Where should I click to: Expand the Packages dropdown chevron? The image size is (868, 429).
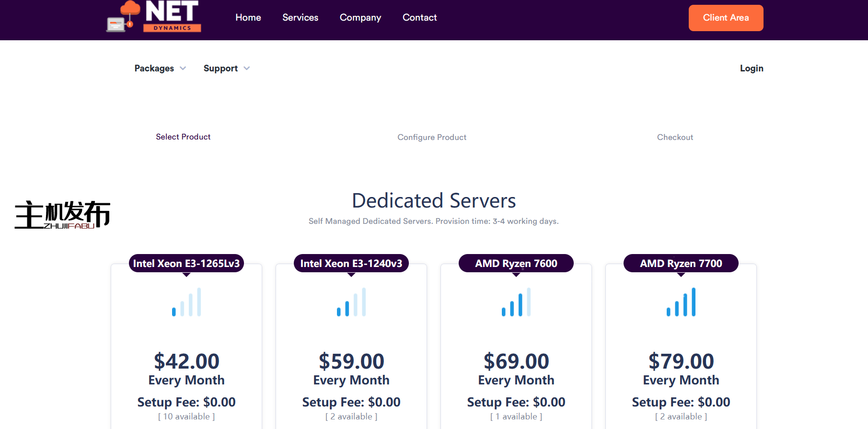point(183,69)
